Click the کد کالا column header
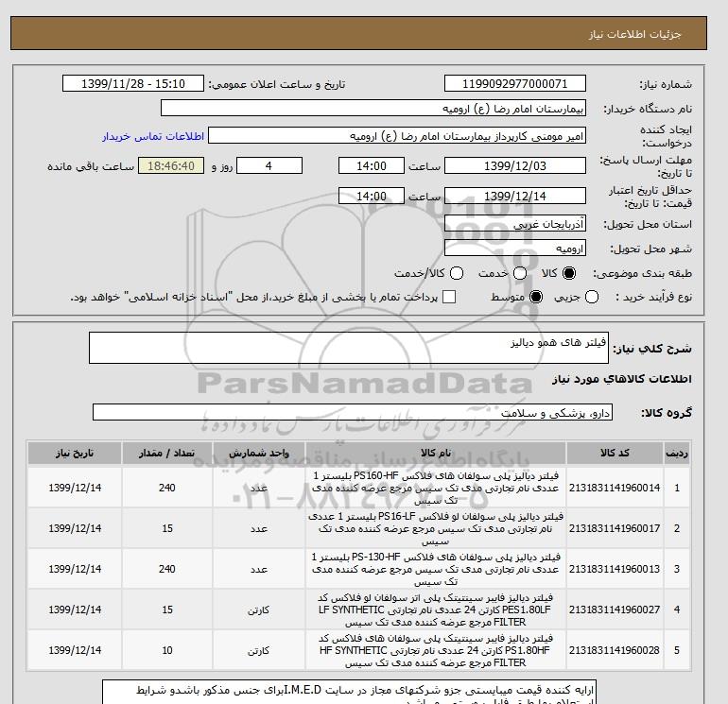 pyautogui.click(x=615, y=453)
